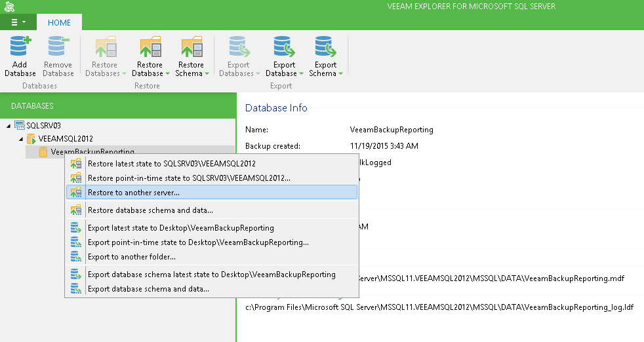The height and width of the screenshot is (342, 644).
Task: Click the VEEAMSQL2012 instance icon
Action: (31, 139)
